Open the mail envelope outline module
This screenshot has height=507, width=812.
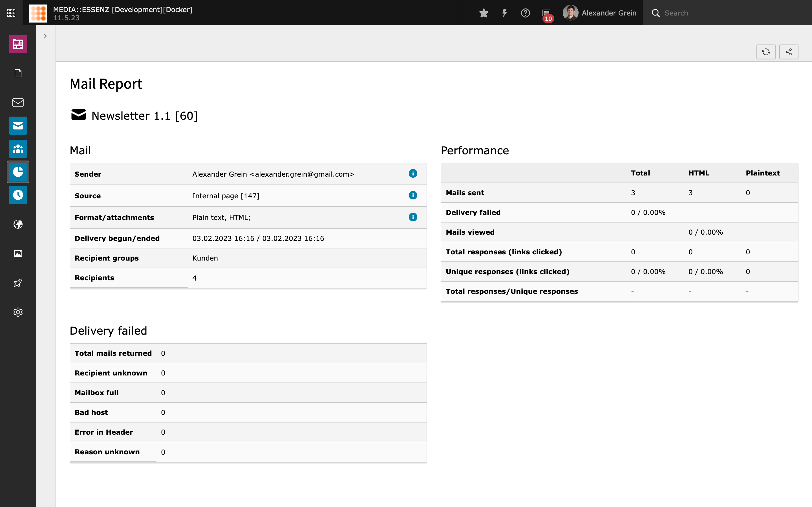coord(18,102)
